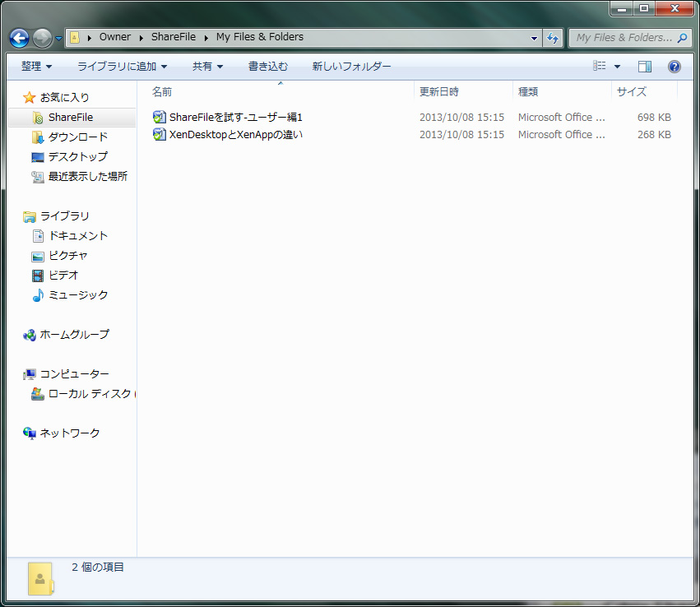Open the address bar history dropdown
The image size is (700, 607).
click(534, 38)
